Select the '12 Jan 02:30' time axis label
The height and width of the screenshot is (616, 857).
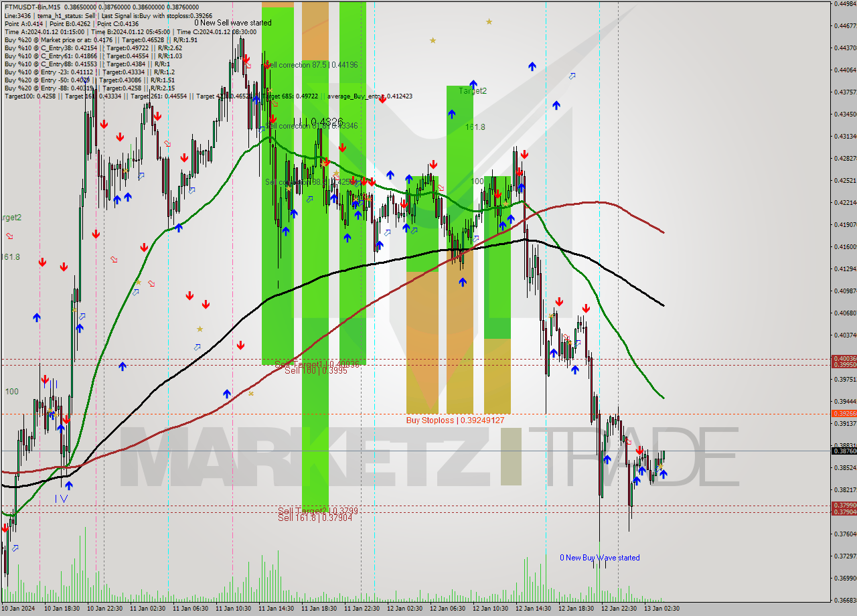coord(404,609)
